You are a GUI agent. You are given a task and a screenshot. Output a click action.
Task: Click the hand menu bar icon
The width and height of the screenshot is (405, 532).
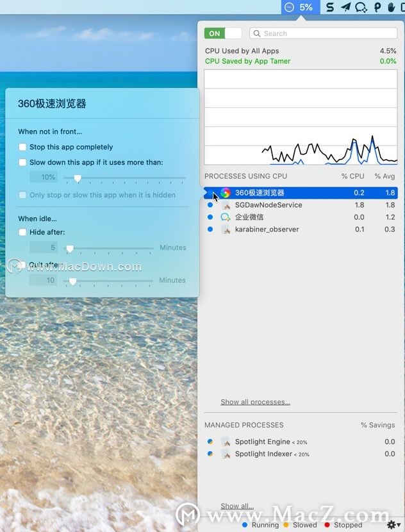[x=391, y=7]
